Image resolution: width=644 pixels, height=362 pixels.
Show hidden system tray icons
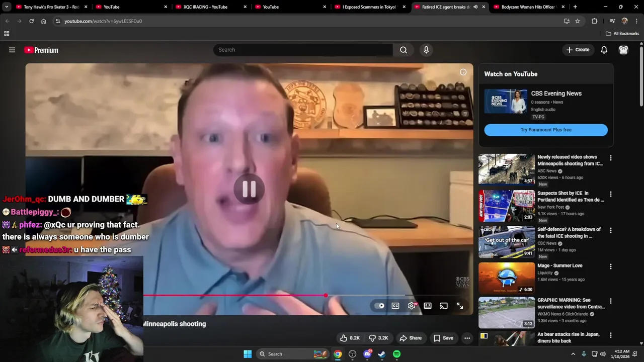pos(573,354)
